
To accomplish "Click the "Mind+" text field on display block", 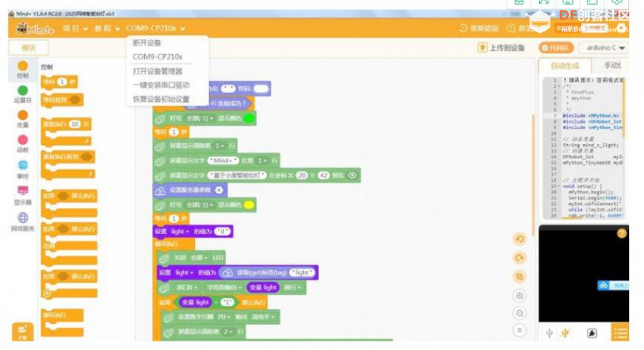I will click(x=223, y=161).
